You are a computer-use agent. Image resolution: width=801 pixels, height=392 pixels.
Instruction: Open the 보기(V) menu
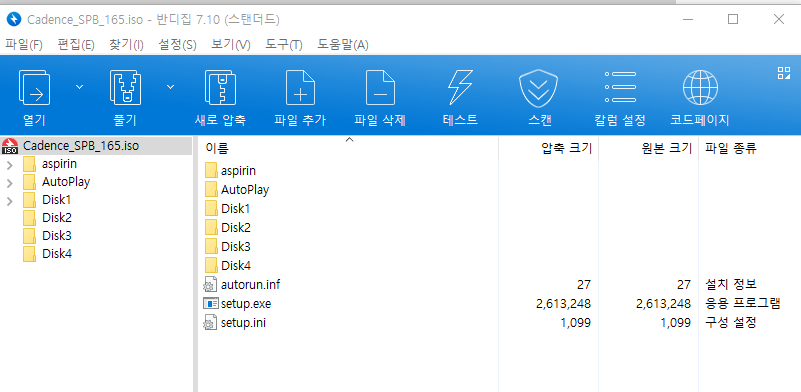(x=231, y=45)
